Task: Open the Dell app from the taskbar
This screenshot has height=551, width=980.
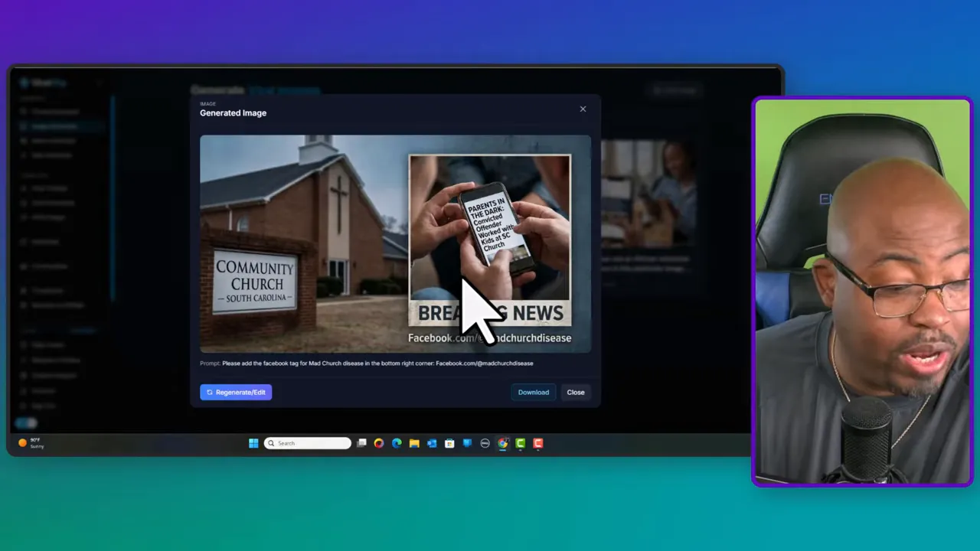Action: [x=485, y=443]
